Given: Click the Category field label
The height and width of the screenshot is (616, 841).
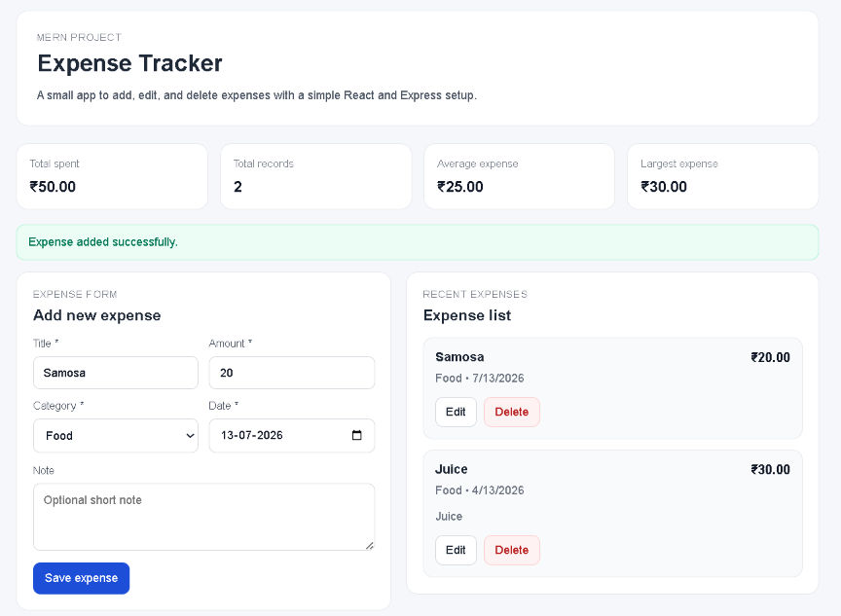Looking at the screenshot, I should [x=58, y=406].
